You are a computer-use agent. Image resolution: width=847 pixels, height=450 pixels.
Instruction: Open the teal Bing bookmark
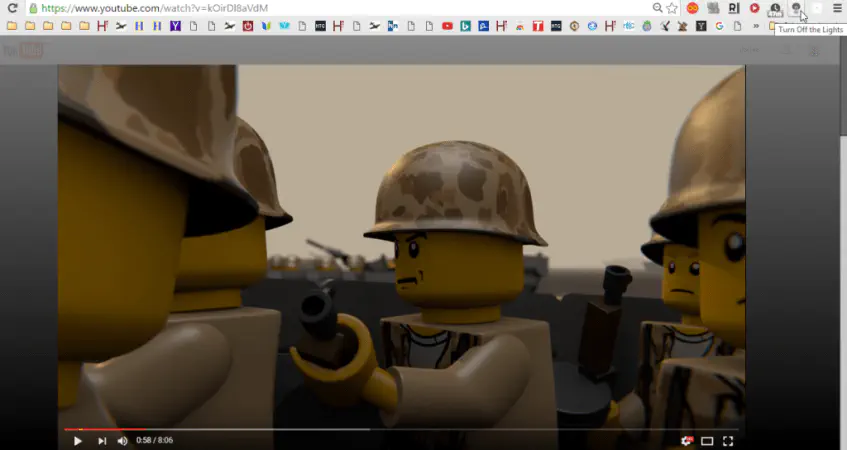pyautogui.click(x=465, y=26)
